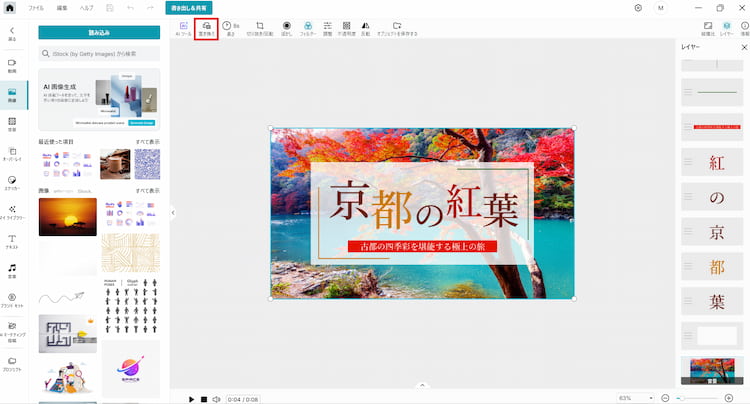Open the Image sidebar category
Viewport: 750px width, 404px height.
tap(12, 95)
